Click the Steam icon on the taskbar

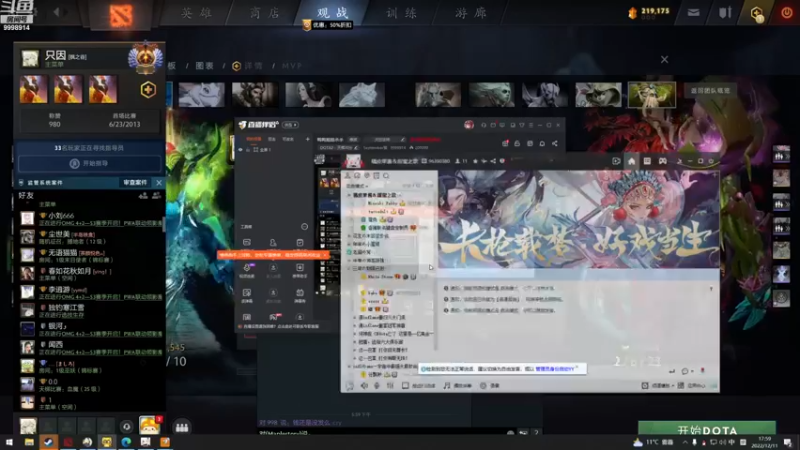point(48,442)
